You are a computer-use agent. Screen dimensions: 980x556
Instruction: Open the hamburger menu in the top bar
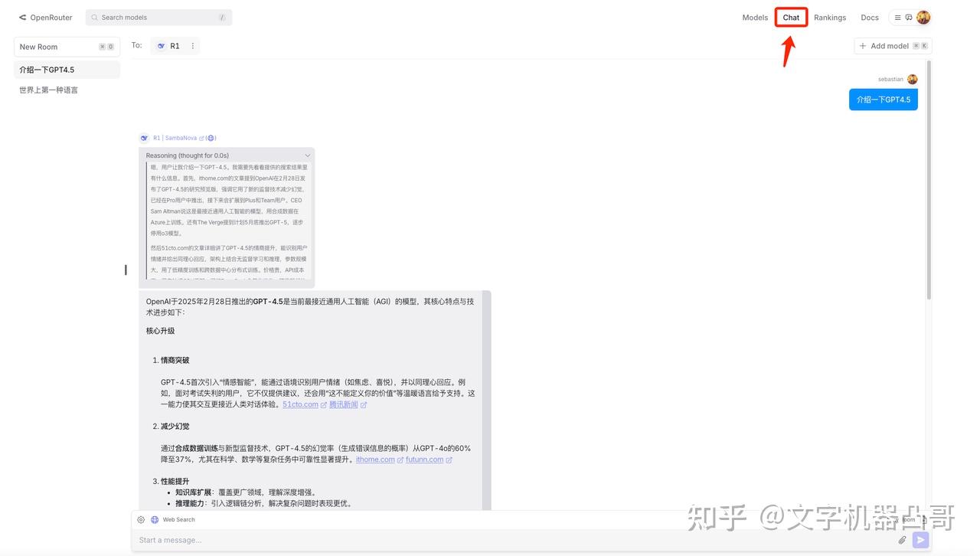coord(897,16)
